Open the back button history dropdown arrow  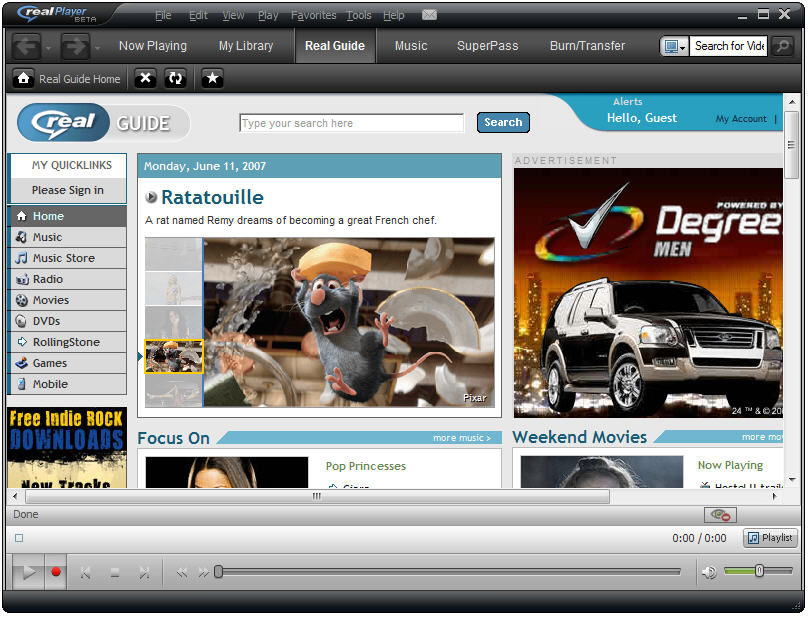coord(48,48)
